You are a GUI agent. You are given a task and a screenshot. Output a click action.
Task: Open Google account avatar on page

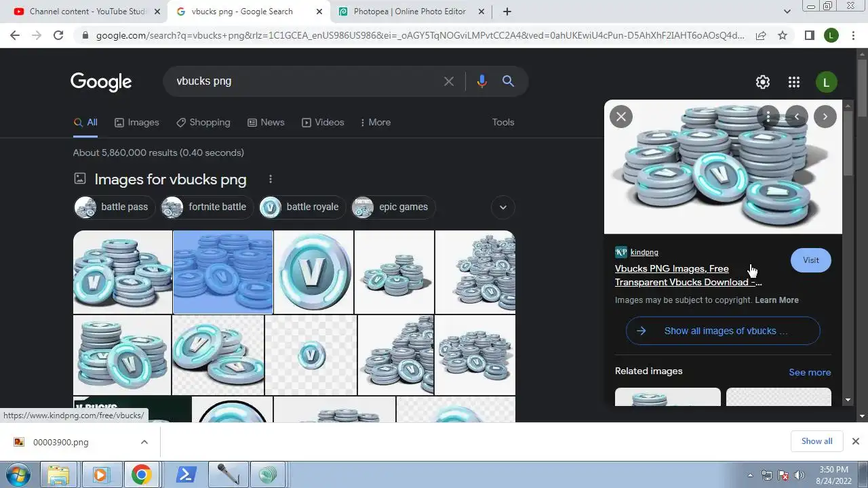826,82
